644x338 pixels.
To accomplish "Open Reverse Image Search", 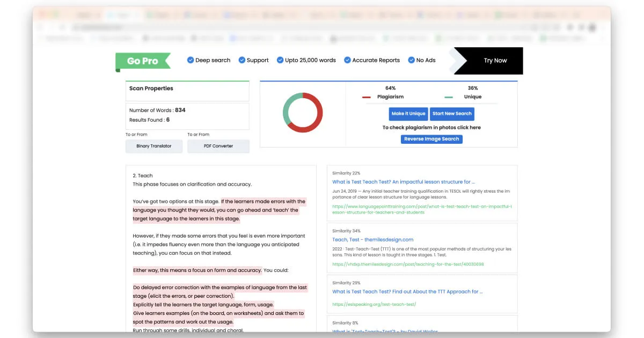I will coord(431,139).
